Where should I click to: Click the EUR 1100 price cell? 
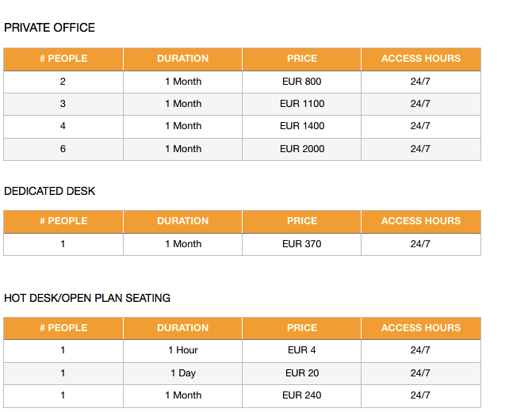point(301,104)
